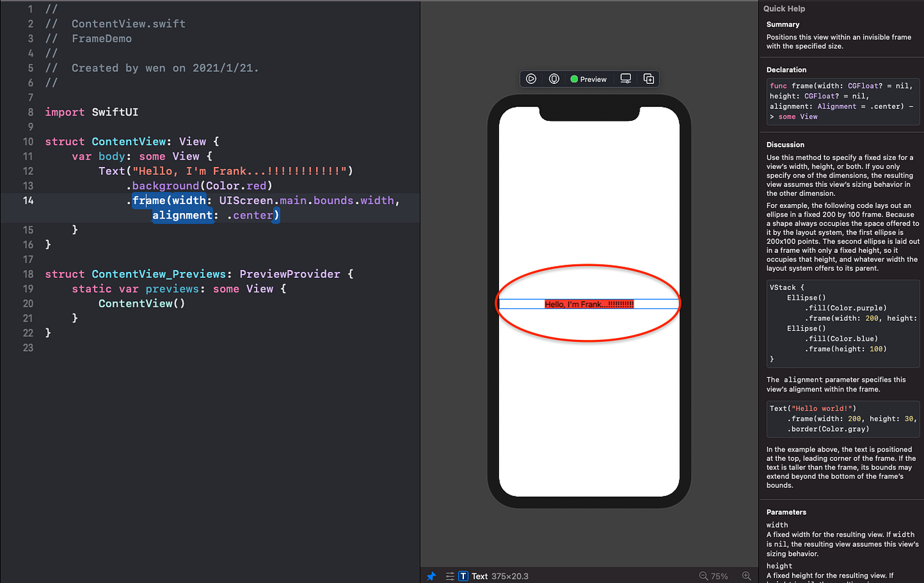Select the .center argument in the editor
Image resolution: width=924 pixels, height=583 pixels.
point(251,215)
